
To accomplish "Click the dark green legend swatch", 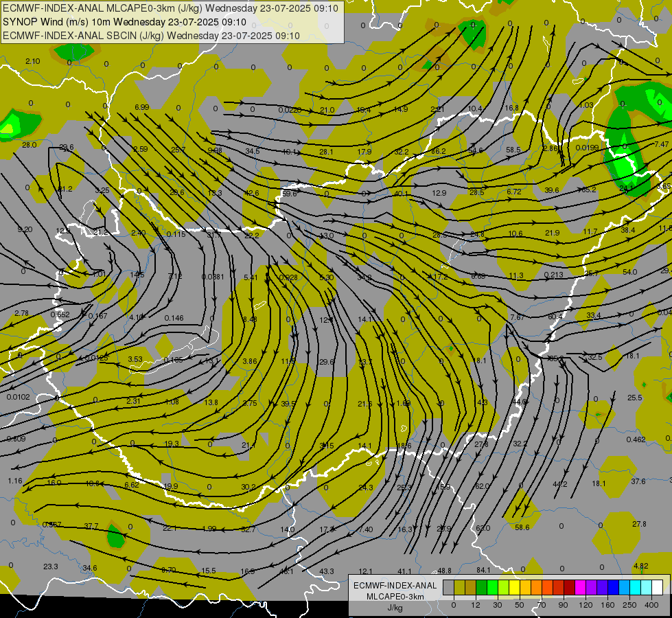I will [x=481, y=588].
